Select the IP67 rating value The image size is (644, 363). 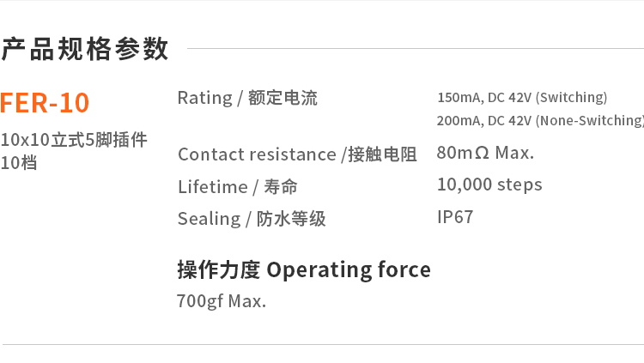click(x=455, y=217)
